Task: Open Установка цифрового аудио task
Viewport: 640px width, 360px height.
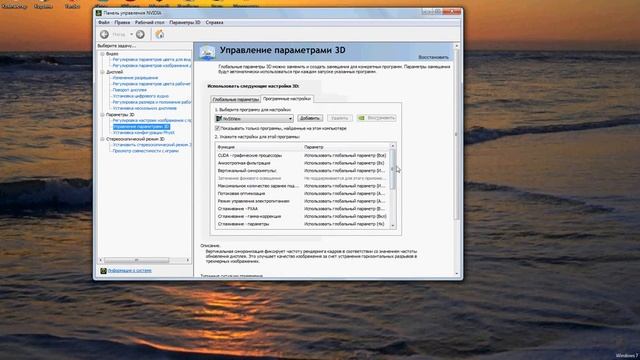Action: pyautogui.click(x=140, y=96)
